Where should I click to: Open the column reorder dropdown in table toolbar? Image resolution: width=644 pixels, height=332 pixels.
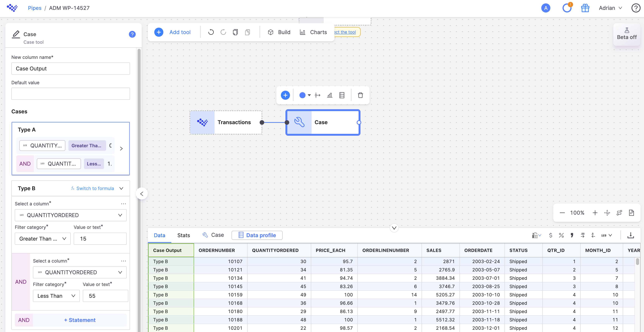[537, 235]
